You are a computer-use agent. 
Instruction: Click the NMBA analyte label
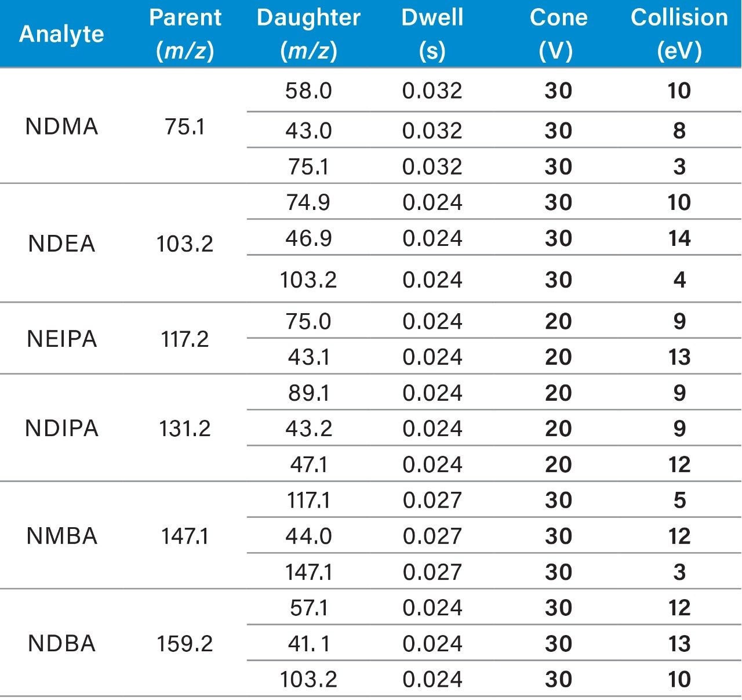[61, 536]
